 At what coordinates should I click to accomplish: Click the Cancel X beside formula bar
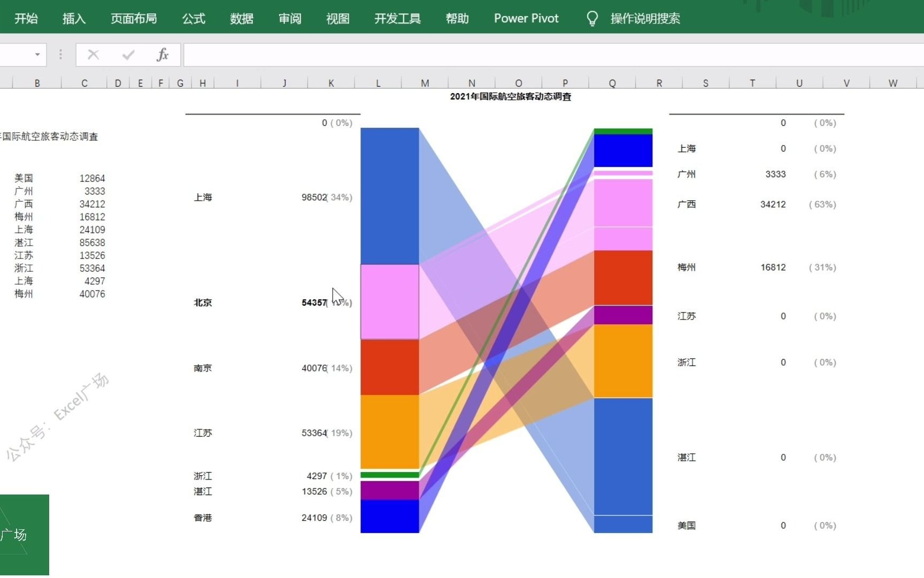click(x=93, y=54)
